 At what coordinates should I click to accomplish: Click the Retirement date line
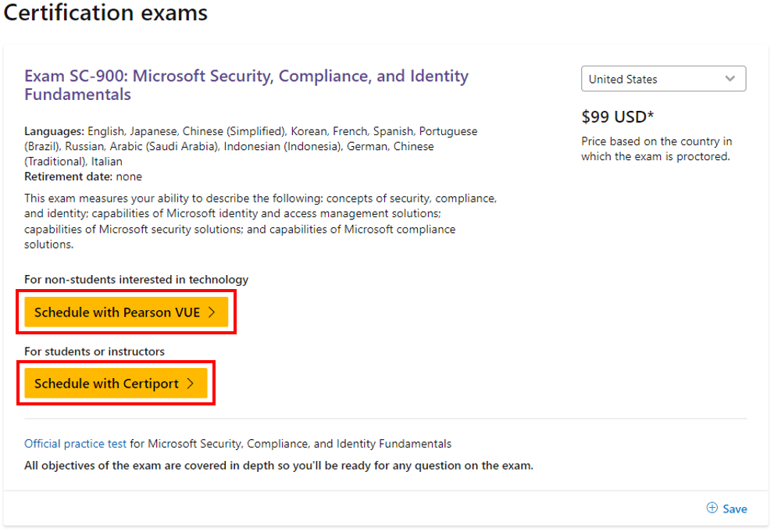point(83,177)
